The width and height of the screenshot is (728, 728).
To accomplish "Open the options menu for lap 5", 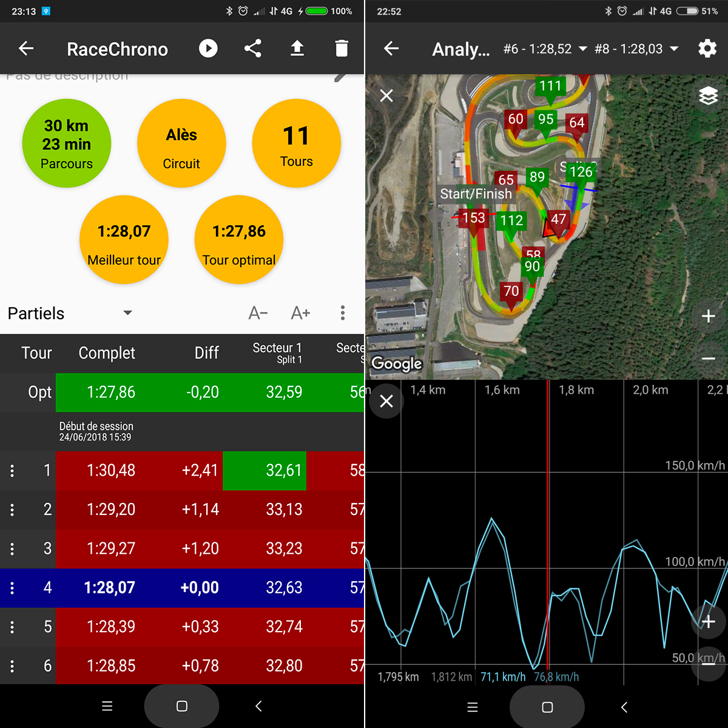I will 12,627.
